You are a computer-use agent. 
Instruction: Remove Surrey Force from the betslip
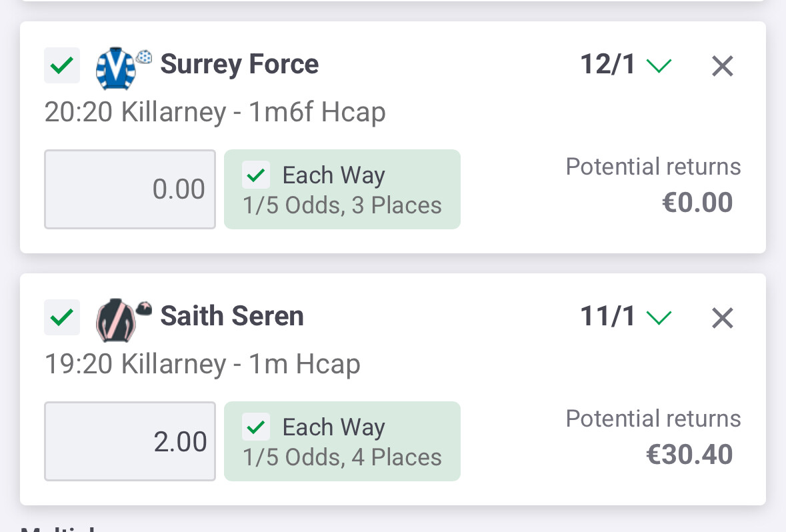click(723, 66)
